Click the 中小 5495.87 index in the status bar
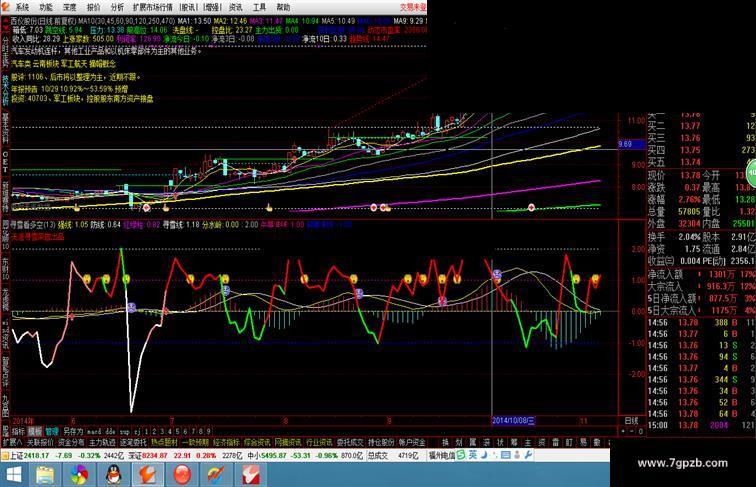This screenshot has width=756, height=487. tap(267, 455)
